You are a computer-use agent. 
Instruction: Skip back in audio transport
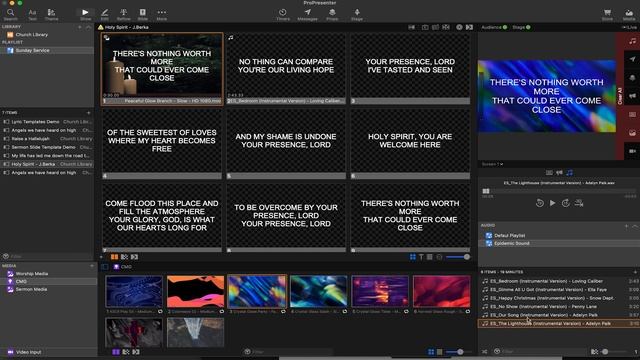(539, 203)
